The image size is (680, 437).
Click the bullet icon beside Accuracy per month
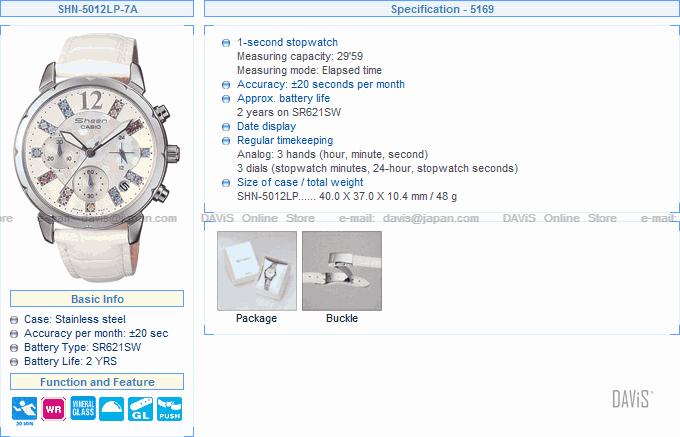(14, 334)
